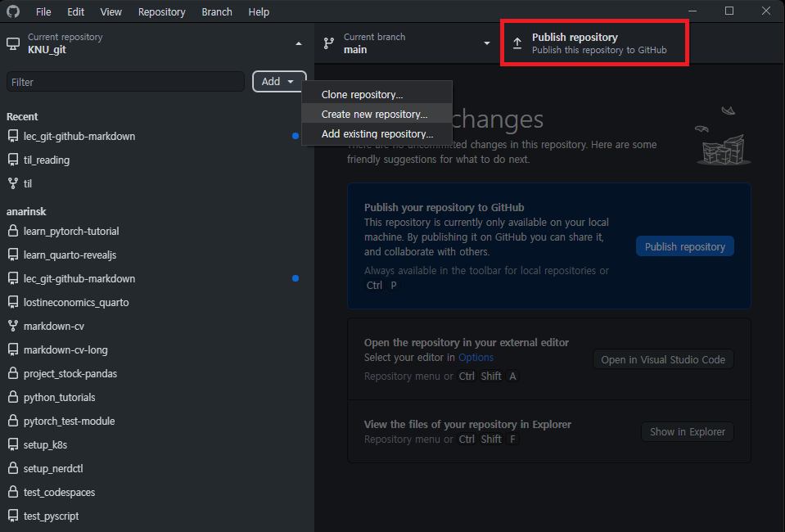Select til_reading repository name
Screen dimensions: 785x532
tap(47, 160)
